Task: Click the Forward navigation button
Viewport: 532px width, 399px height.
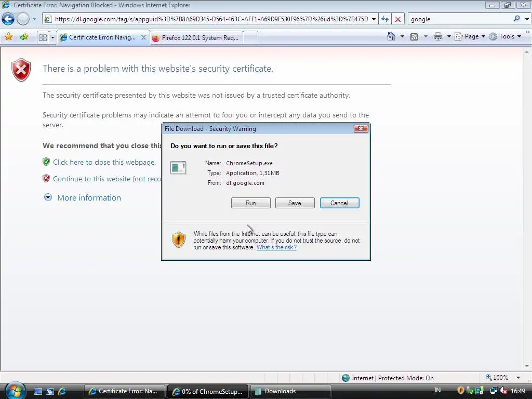Action: tap(23, 19)
